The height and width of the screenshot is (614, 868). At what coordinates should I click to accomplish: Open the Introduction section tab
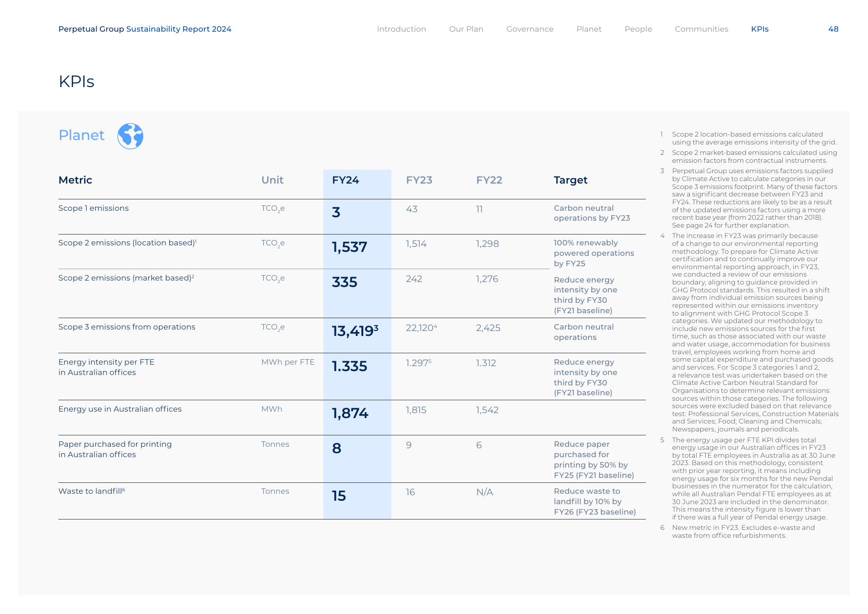click(401, 29)
